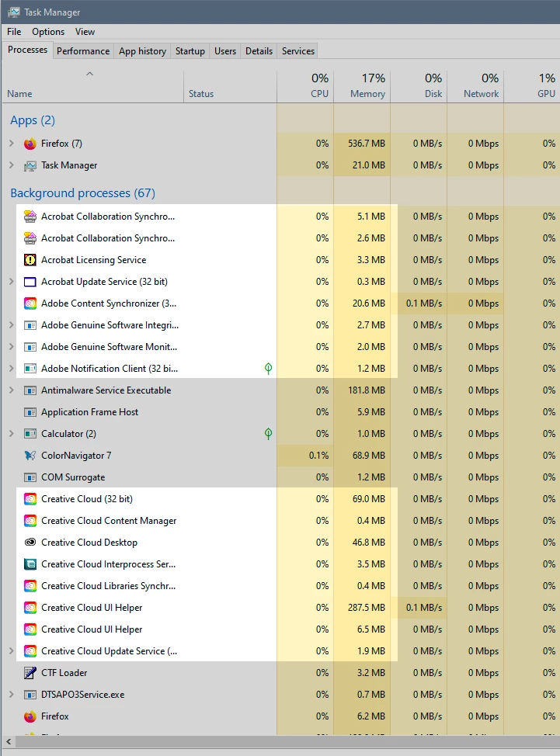This screenshot has width=560, height=756.
Task: Expand Creative Cloud Update Service entry
Action: [12, 650]
